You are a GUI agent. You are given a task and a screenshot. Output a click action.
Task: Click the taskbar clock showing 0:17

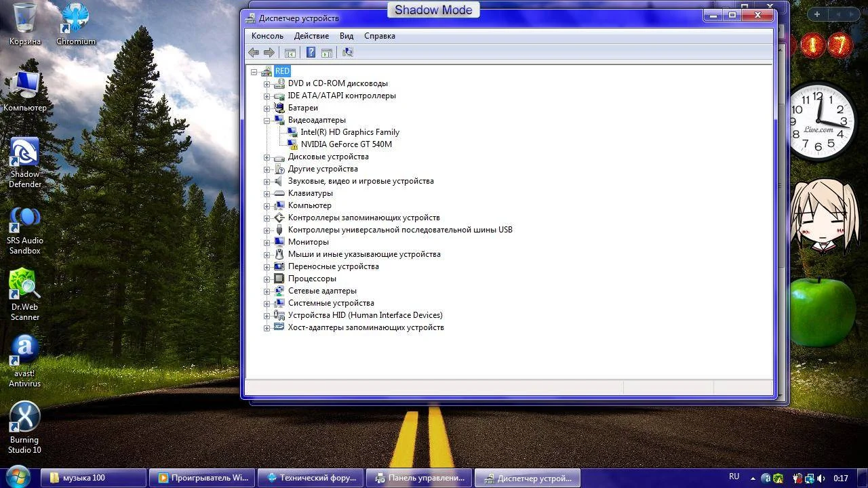841,478
